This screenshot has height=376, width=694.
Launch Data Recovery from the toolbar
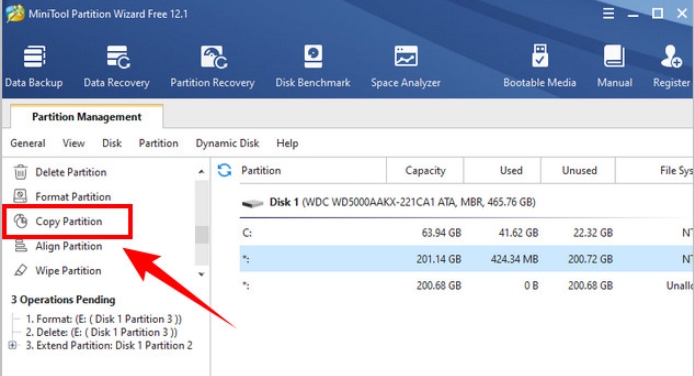pyautogui.click(x=117, y=66)
